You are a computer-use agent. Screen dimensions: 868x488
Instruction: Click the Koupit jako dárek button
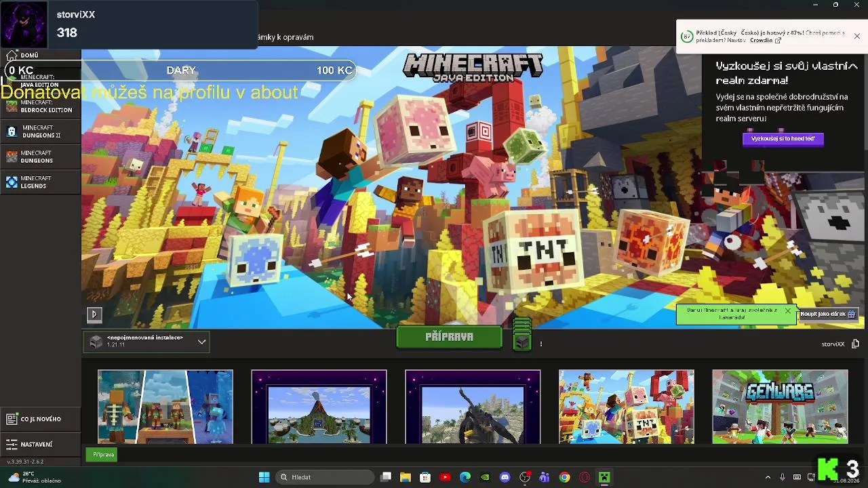pyautogui.click(x=828, y=314)
